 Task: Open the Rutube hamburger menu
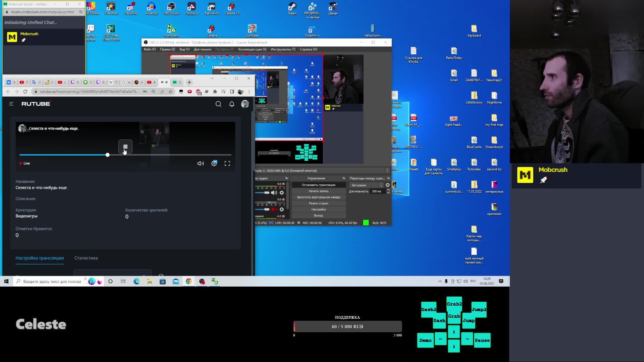point(11,104)
